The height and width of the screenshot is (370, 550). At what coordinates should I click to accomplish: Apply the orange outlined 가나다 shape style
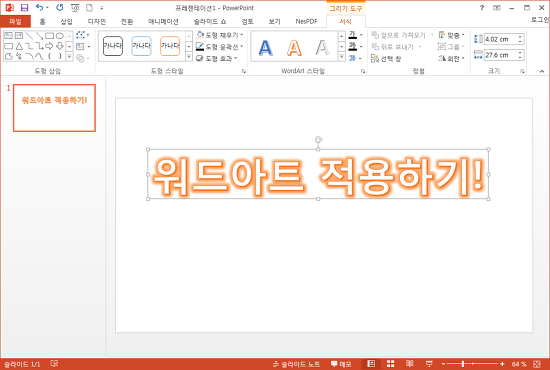170,46
